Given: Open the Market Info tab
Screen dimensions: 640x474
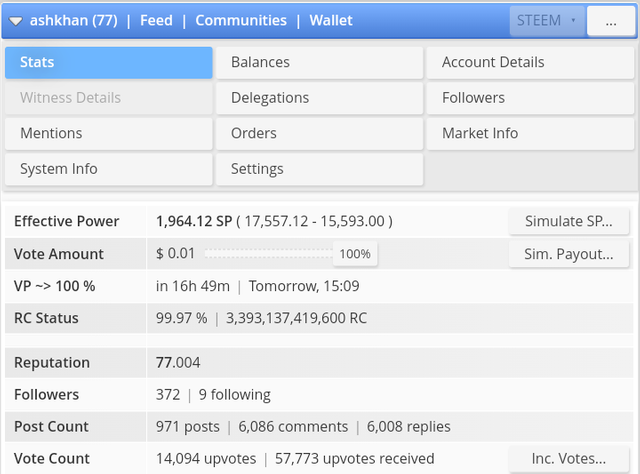Looking at the screenshot, I should 531,133.
